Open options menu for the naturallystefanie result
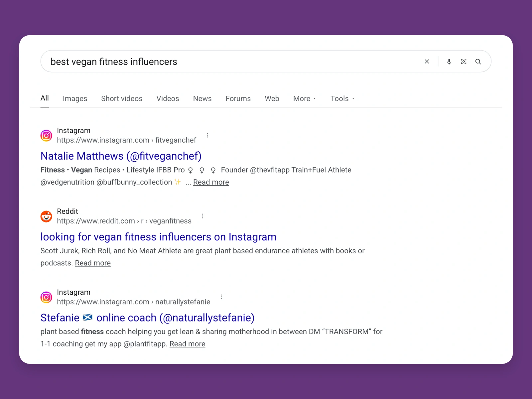532x399 pixels. 221,297
